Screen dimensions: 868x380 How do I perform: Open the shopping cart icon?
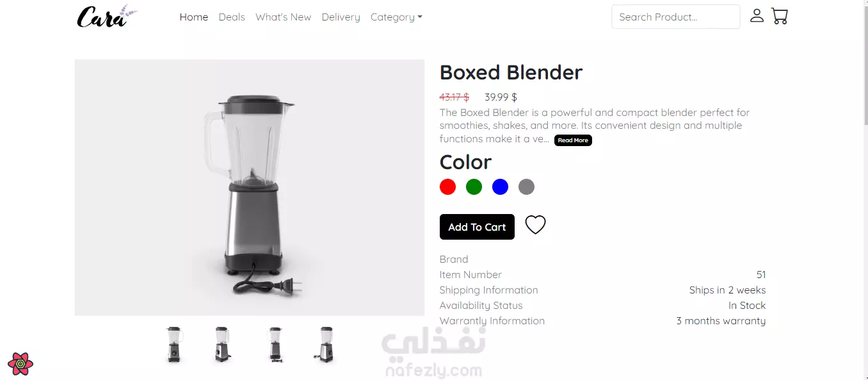(x=779, y=16)
